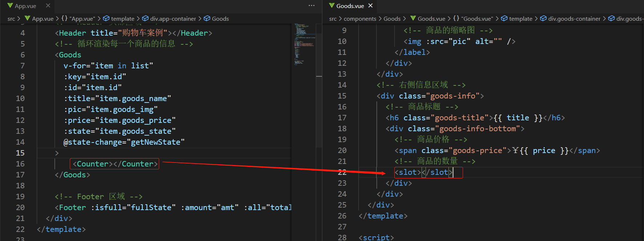Click Vue icon on App.vue tab
The width and height of the screenshot is (644, 241).
point(10,6)
